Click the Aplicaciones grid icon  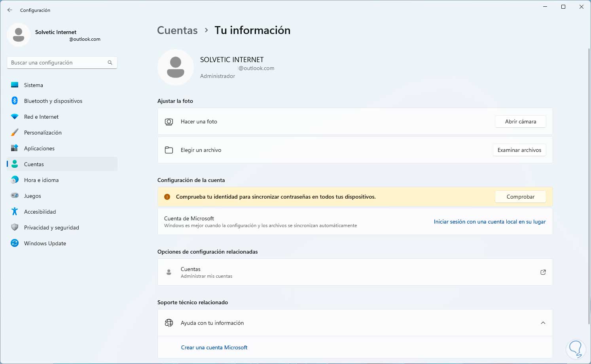15,148
